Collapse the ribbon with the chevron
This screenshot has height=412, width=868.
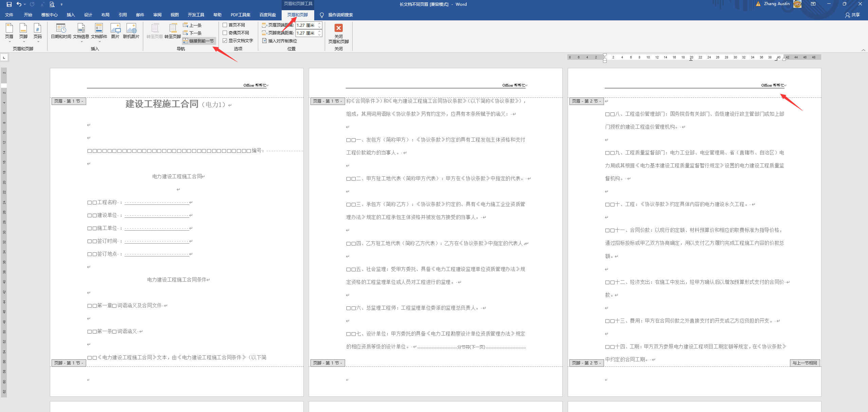point(863,50)
